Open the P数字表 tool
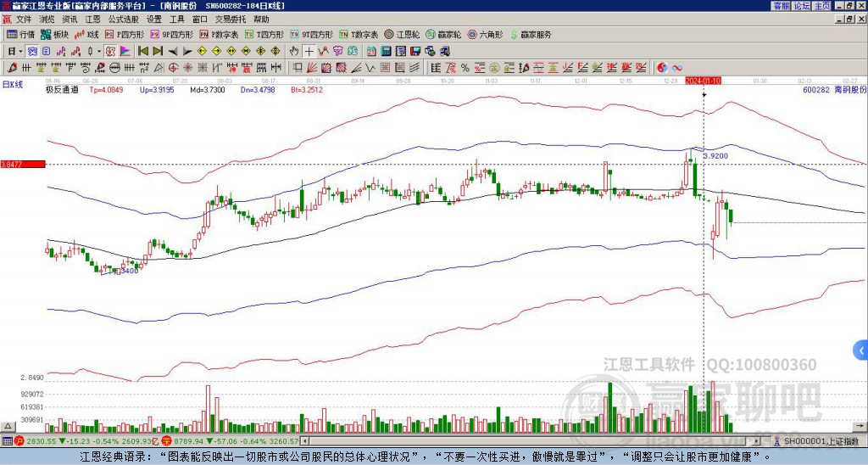The width and height of the screenshot is (868, 465). pos(219,34)
